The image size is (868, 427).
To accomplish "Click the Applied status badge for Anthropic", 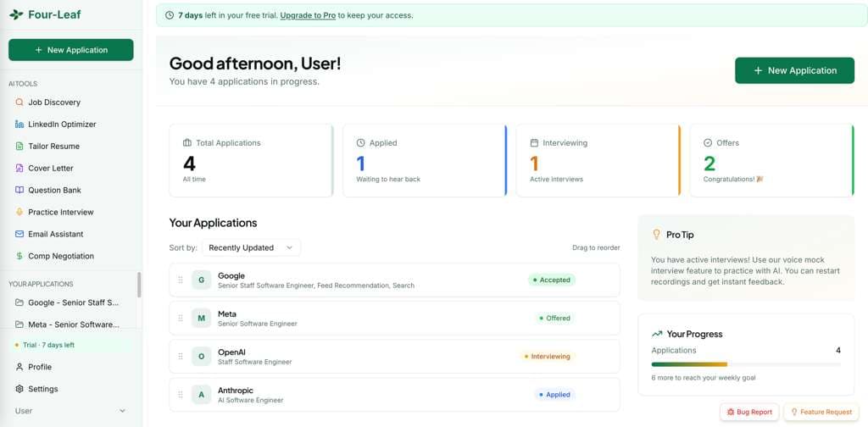I will click(x=554, y=394).
